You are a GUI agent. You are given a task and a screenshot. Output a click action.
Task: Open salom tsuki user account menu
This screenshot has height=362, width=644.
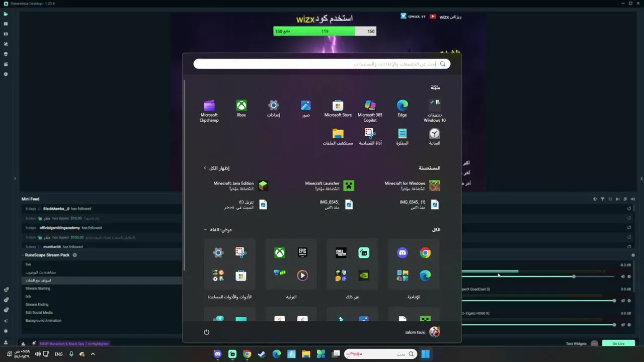click(423, 332)
